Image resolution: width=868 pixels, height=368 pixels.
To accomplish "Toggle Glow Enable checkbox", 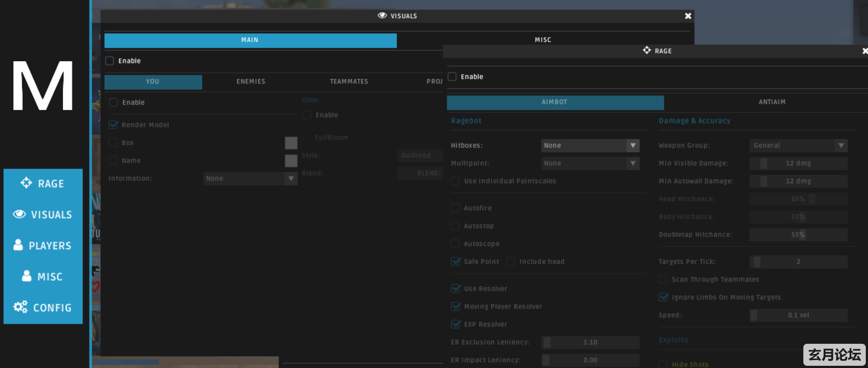I will tap(307, 115).
